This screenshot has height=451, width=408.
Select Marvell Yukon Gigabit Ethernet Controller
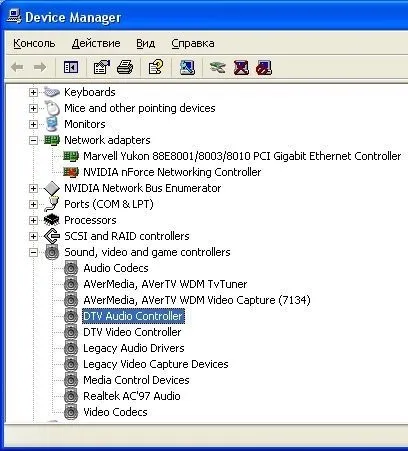[x=242, y=156]
